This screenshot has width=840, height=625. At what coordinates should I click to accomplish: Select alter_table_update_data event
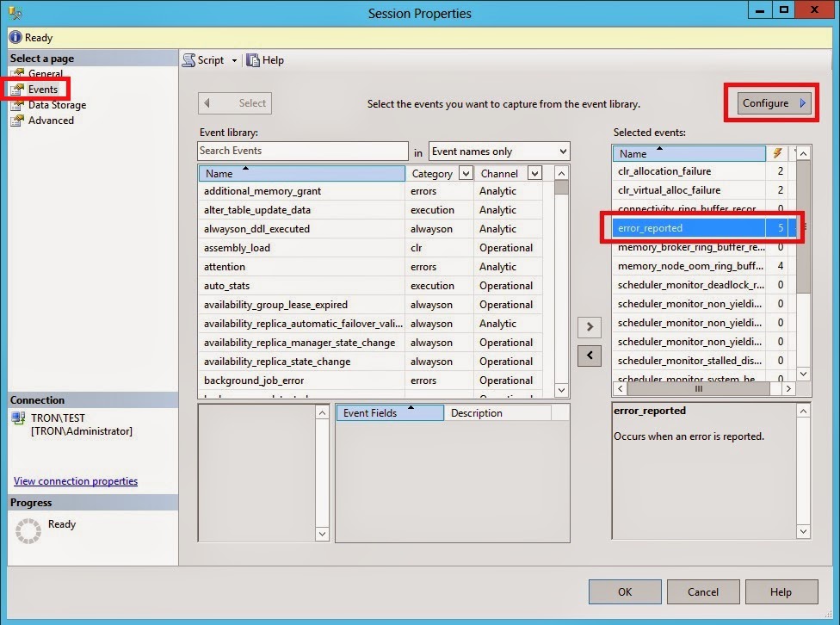click(x=370, y=209)
